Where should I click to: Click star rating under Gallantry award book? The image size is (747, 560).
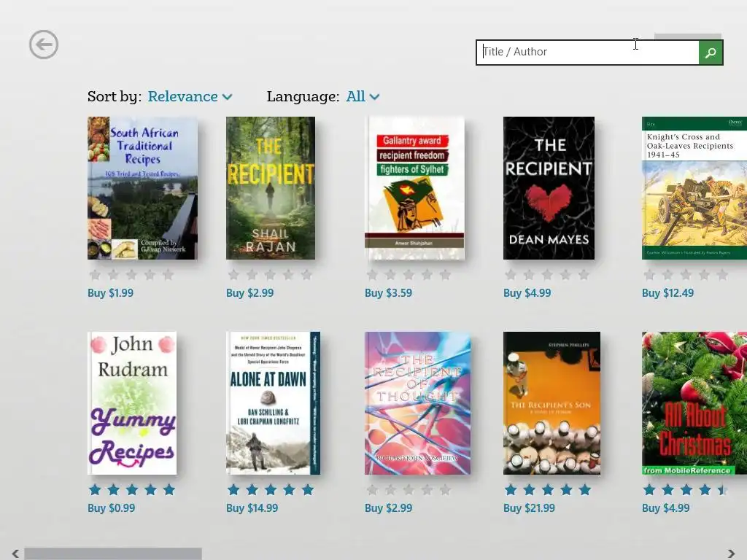(x=409, y=275)
